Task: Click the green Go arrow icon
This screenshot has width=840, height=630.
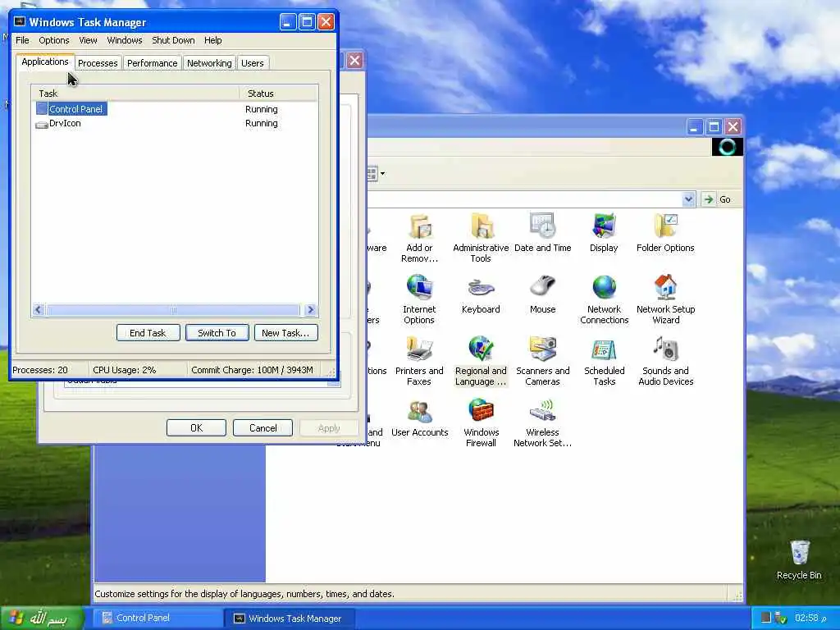Action: [708, 199]
